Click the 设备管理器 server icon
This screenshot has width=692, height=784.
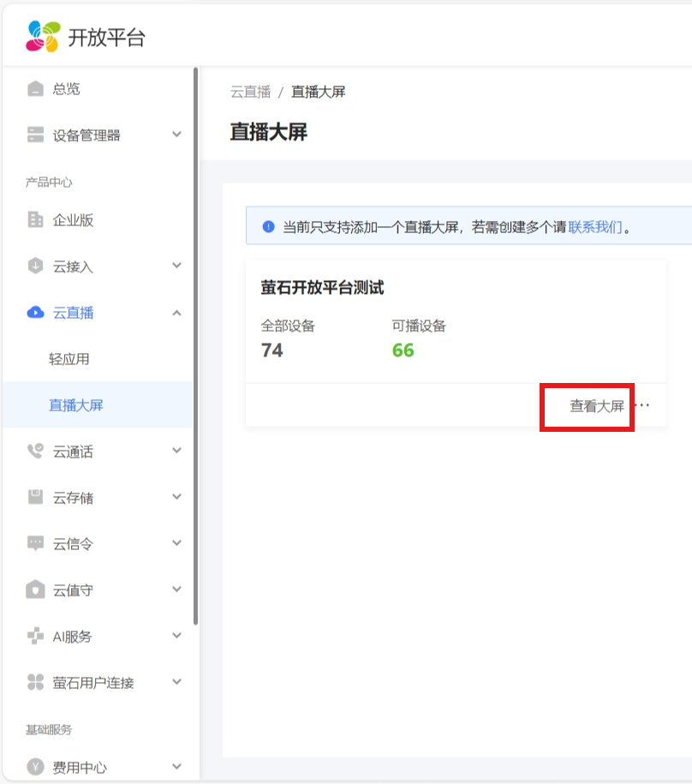pyautogui.click(x=35, y=135)
